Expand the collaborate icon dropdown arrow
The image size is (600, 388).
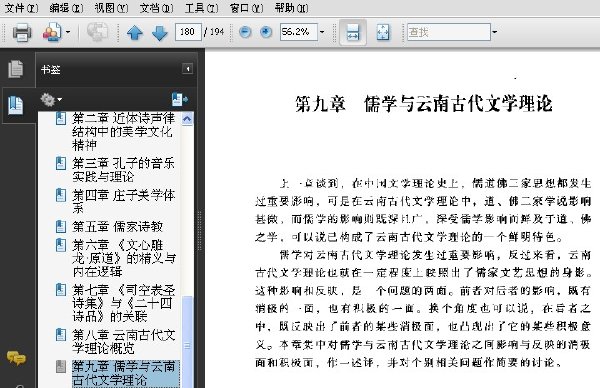pyautogui.click(x=68, y=32)
